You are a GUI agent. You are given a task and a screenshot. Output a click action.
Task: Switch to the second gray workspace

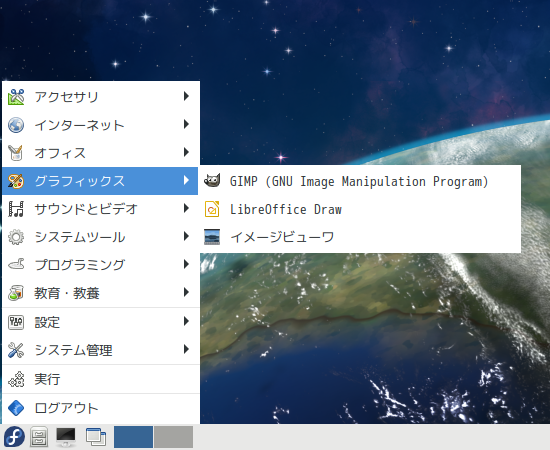(x=174, y=437)
